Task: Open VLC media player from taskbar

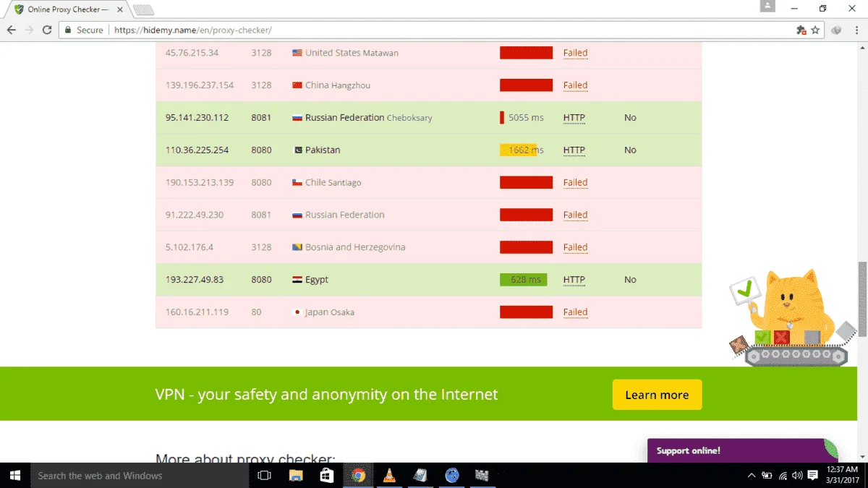Action: (389, 476)
